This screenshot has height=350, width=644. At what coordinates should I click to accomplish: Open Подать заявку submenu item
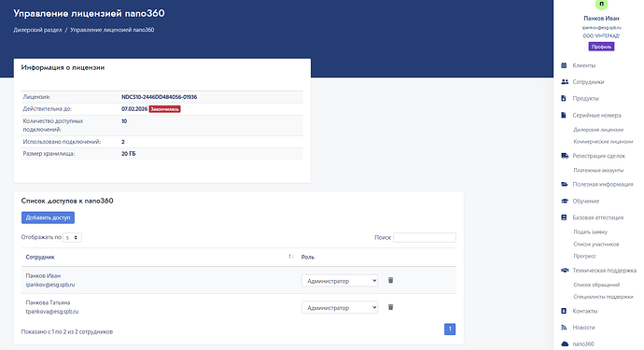point(590,231)
